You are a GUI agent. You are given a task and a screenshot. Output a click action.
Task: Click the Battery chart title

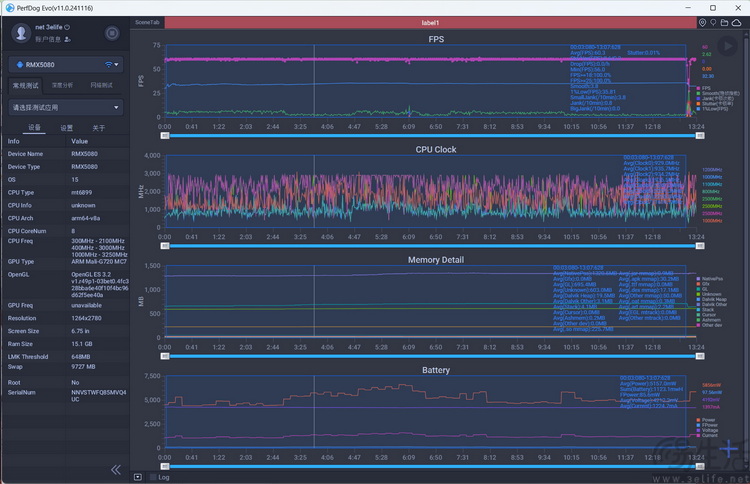coord(436,370)
